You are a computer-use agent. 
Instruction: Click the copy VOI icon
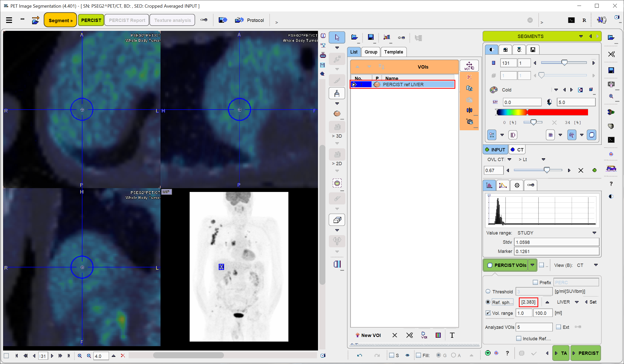click(x=469, y=88)
